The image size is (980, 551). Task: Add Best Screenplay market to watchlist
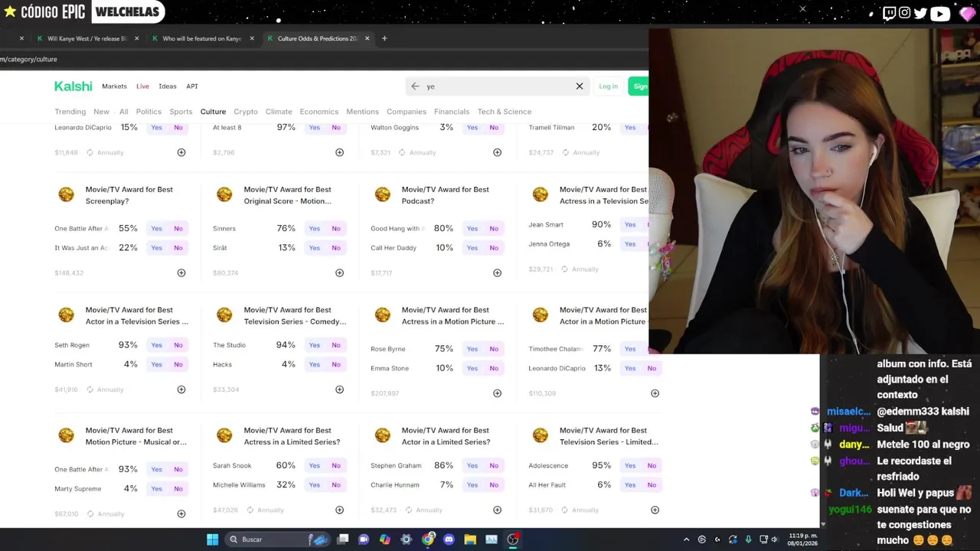181,272
